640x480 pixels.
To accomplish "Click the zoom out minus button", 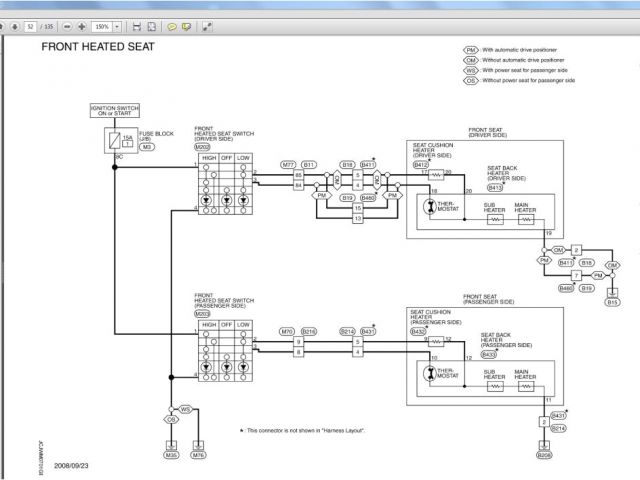I will coord(67,26).
